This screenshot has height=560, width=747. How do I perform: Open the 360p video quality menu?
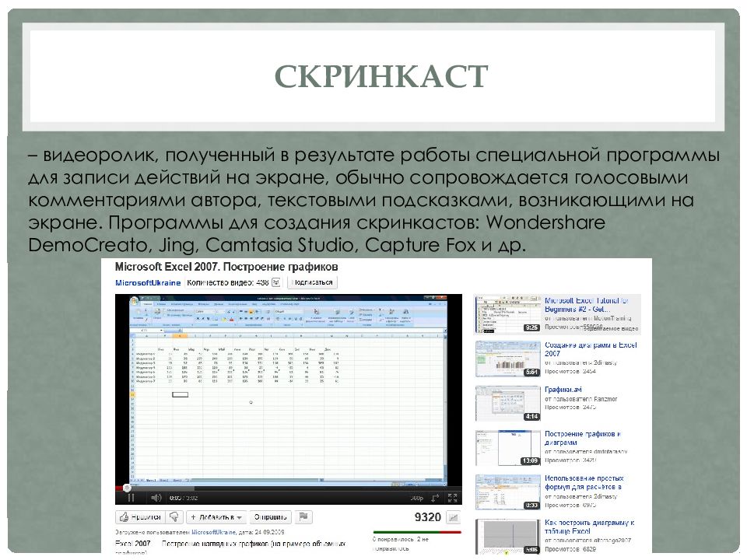[x=417, y=498]
